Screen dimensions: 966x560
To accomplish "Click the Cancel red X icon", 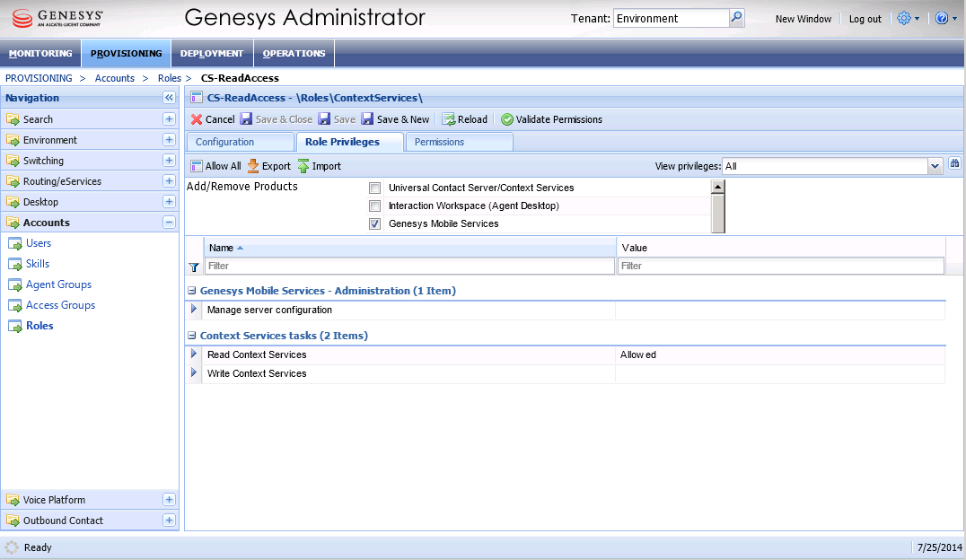I will click(197, 119).
